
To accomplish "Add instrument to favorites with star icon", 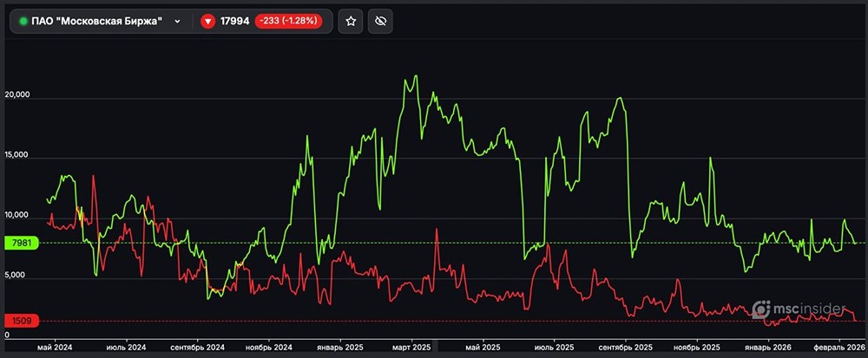I will point(351,21).
